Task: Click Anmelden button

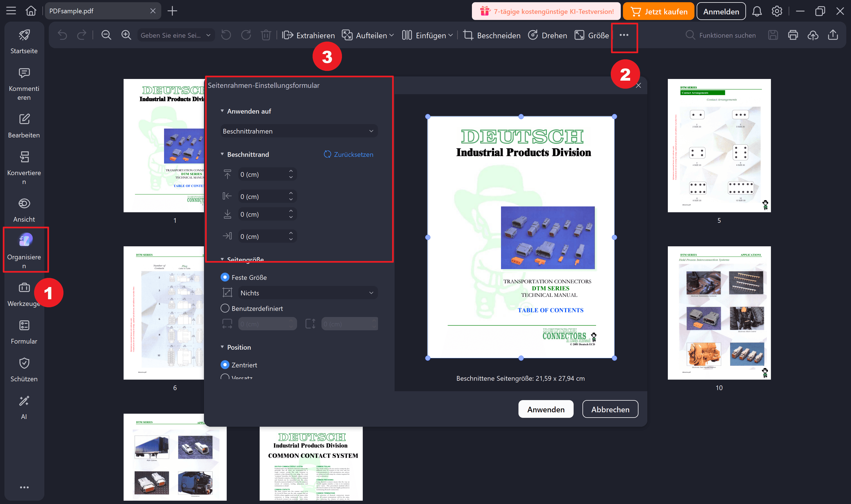Action: pyautogui.click(x=721, y=11)
